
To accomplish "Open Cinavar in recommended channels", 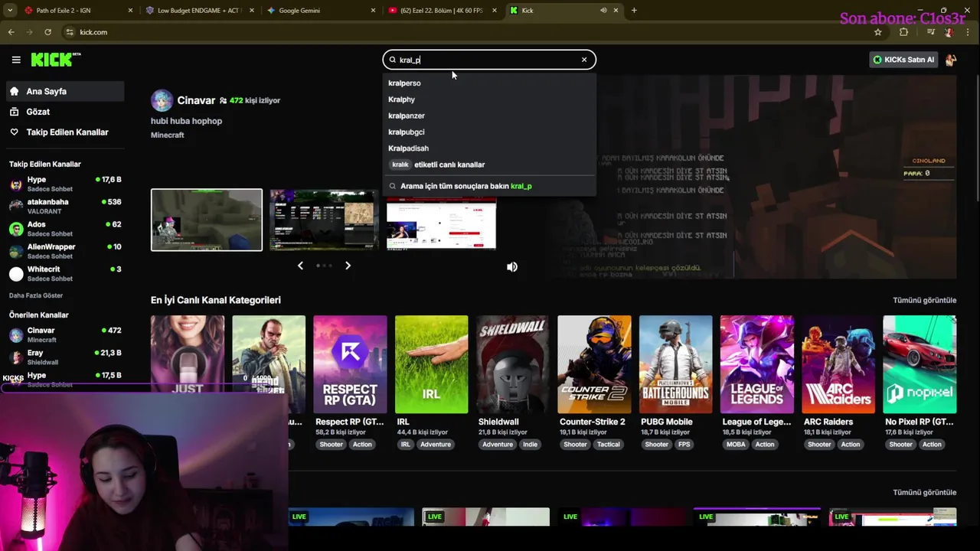I will 65,334.
